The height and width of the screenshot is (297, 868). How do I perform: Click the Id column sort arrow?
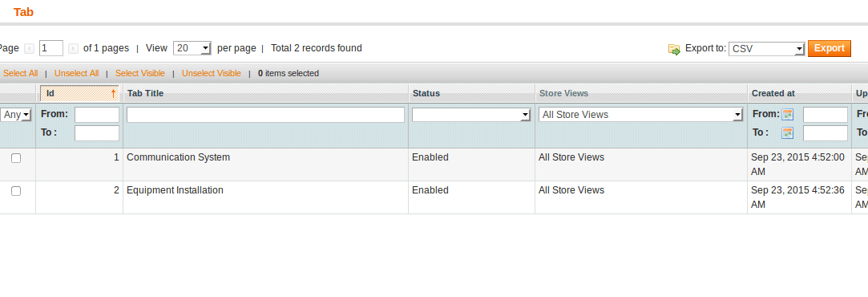tap(114, 94)
